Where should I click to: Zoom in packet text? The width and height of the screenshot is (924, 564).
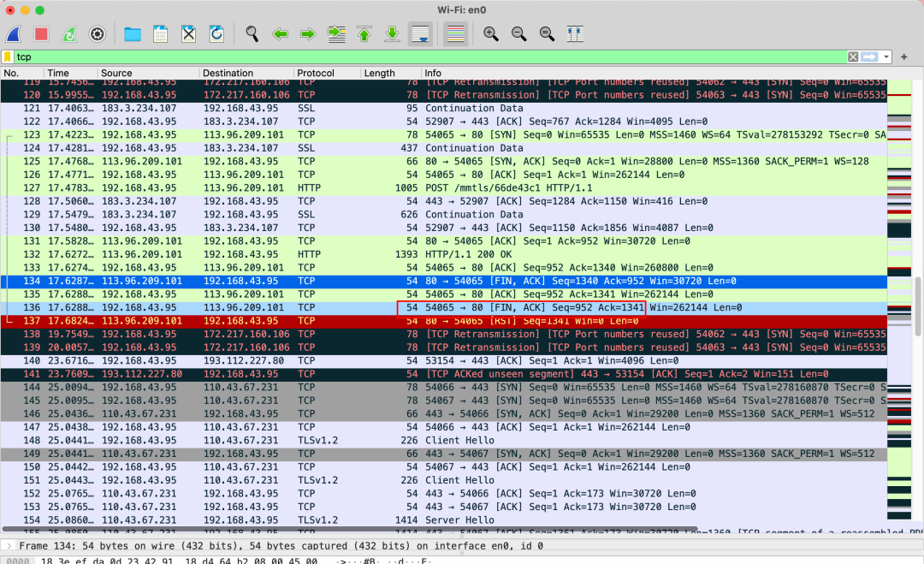point(491,34)
